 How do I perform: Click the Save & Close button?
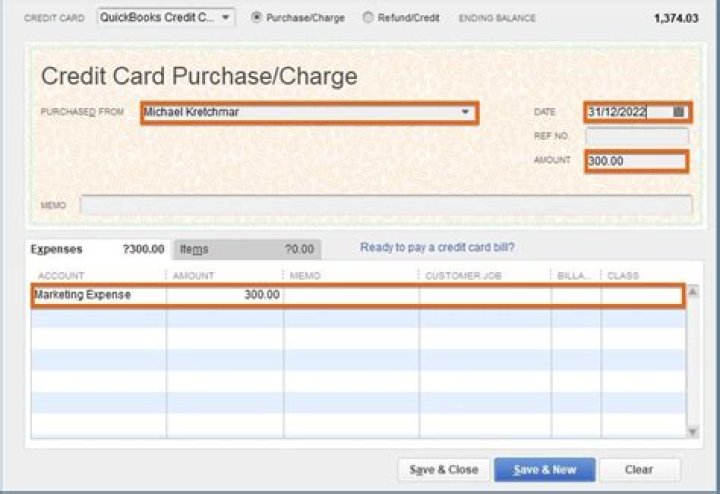point(444,470)
